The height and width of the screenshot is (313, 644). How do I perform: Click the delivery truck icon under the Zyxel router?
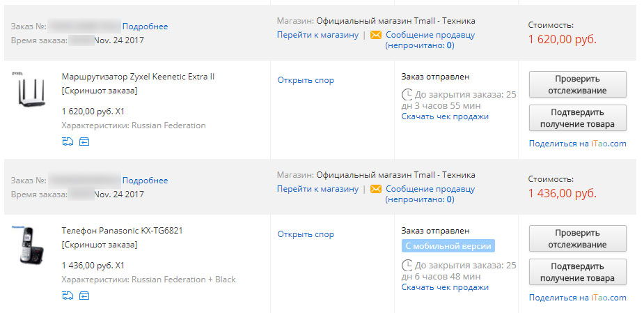68,142
